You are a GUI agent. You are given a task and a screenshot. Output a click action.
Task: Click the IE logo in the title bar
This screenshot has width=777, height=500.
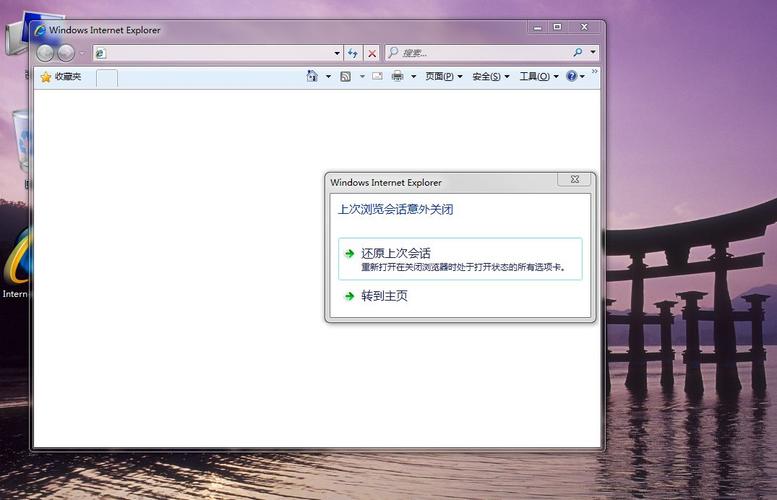[x=40, y=31]
